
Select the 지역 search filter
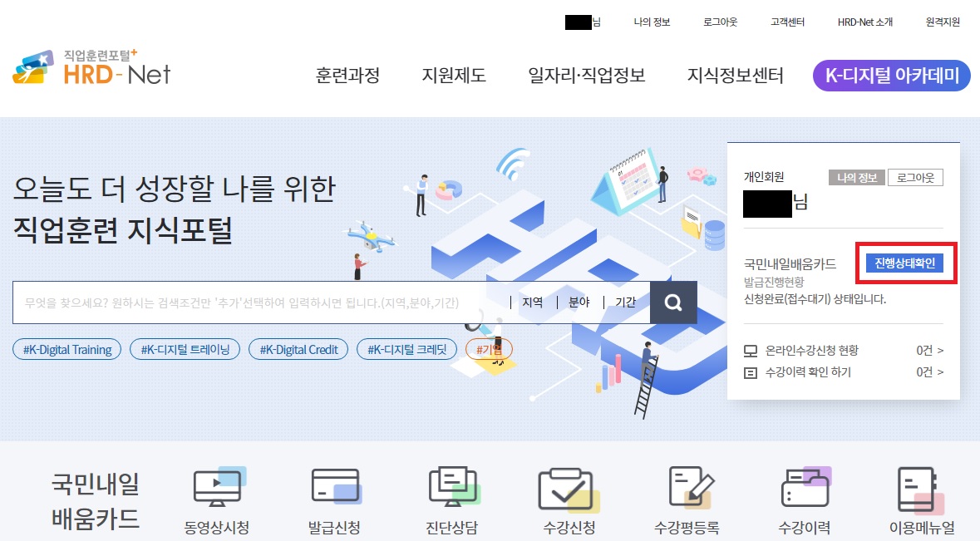(x=533, y=302)
